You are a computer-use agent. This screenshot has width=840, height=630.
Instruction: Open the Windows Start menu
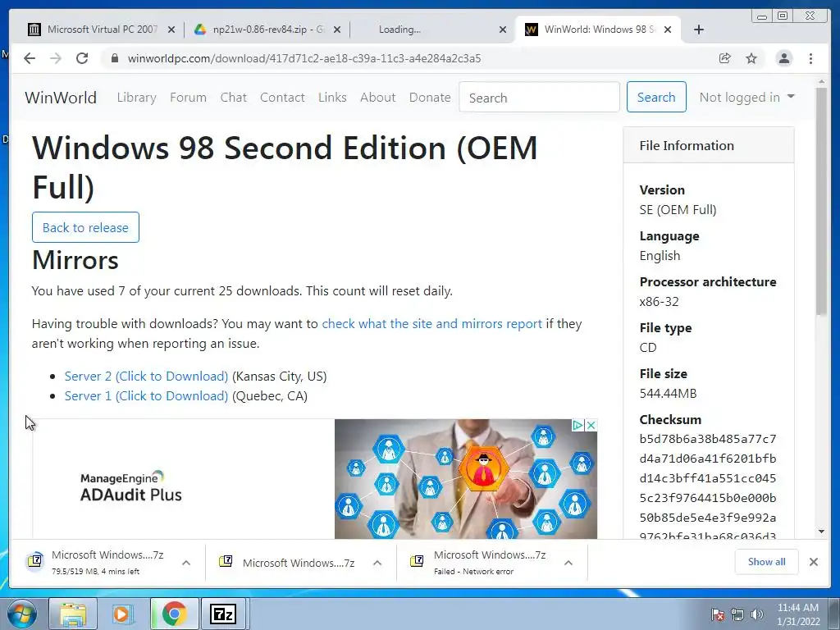tap(22, 614)
